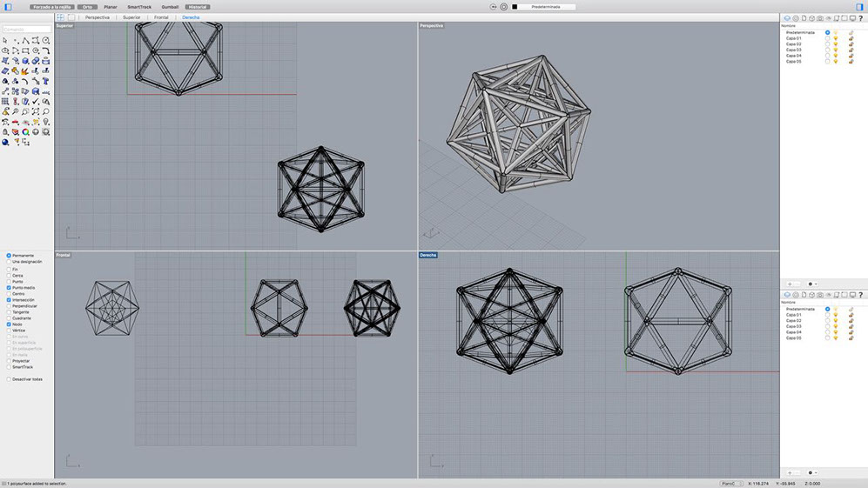Open display tab in lower panel
This screenshot has height=488, width=868.
click(852, 295)
